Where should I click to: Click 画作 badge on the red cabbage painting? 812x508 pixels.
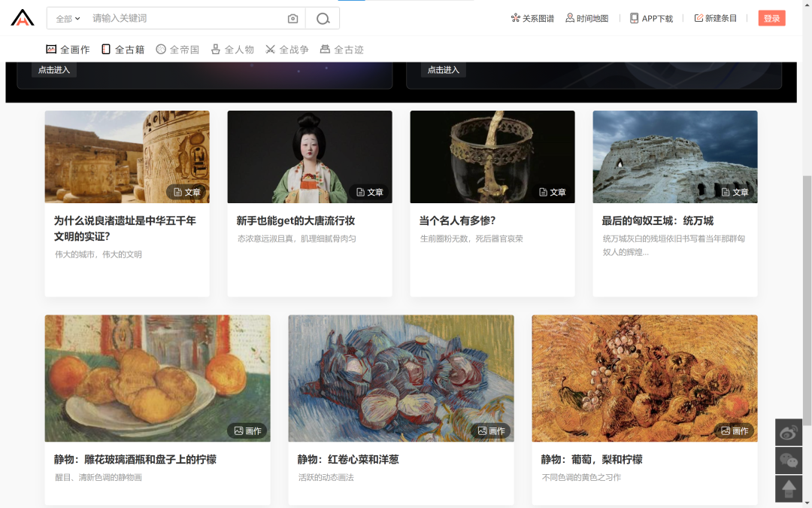point(491,430)
